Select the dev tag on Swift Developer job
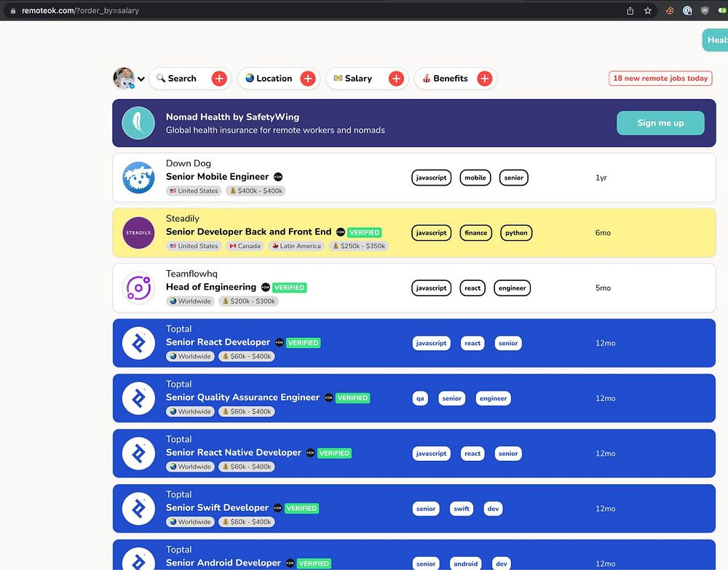The width and height of the screenshot is (728, 570). pos(493,509)
